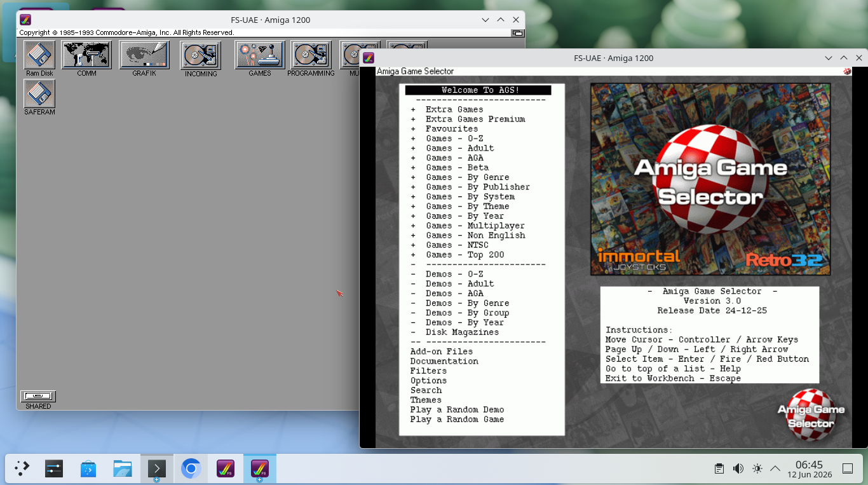868x485 pixels.
Task: Click the Show Desktop button in panel
Action: (x=848, y=468)
